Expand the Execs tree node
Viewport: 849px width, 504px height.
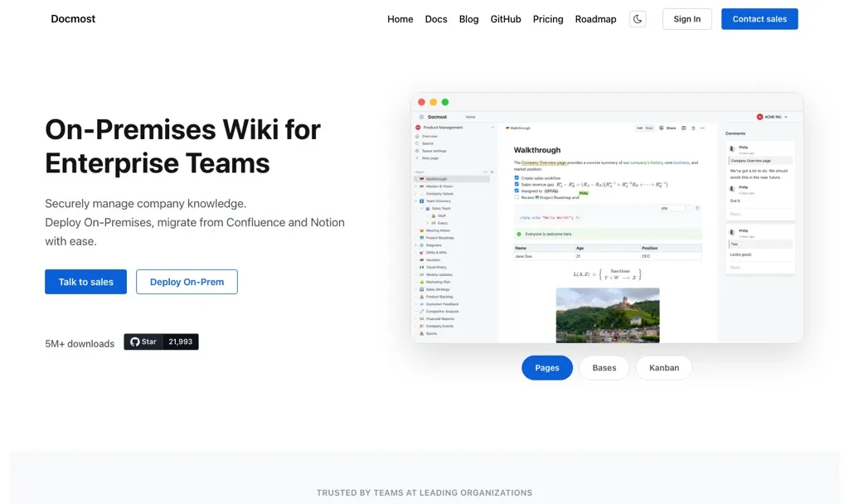427,223
